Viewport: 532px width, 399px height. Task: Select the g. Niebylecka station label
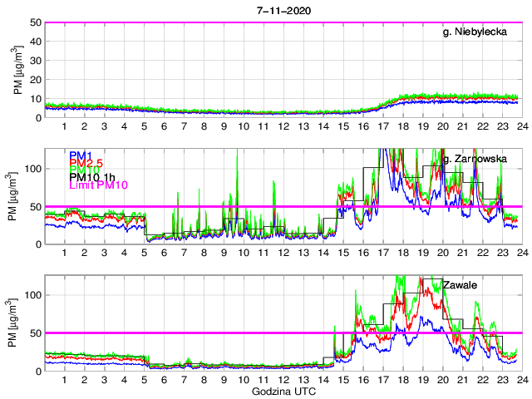tap(480, 32)
